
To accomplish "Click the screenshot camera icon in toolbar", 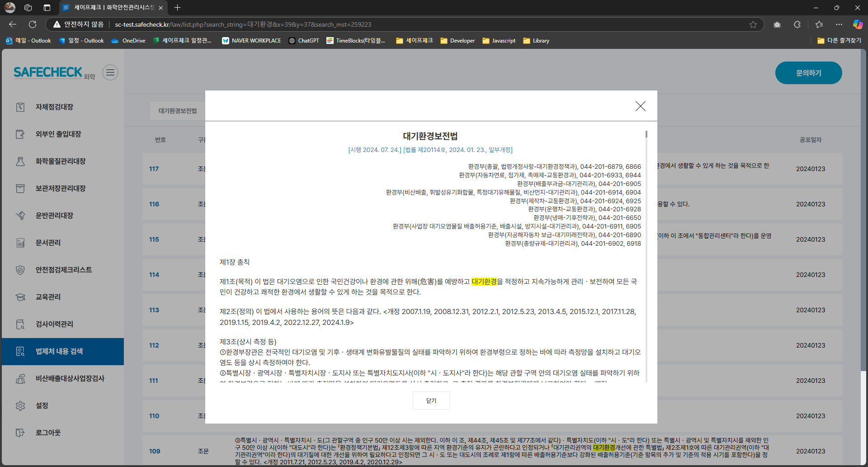I will coord(777,24).
